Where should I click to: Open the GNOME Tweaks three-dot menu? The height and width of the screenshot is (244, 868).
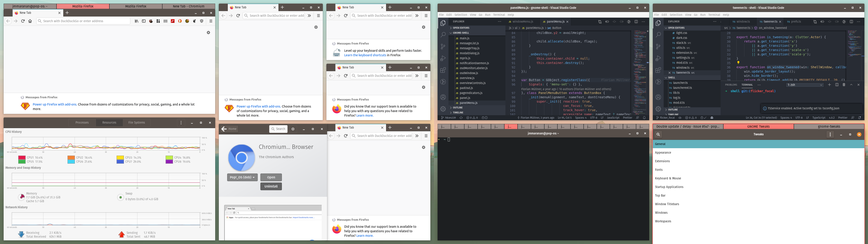tap(830, 134)
